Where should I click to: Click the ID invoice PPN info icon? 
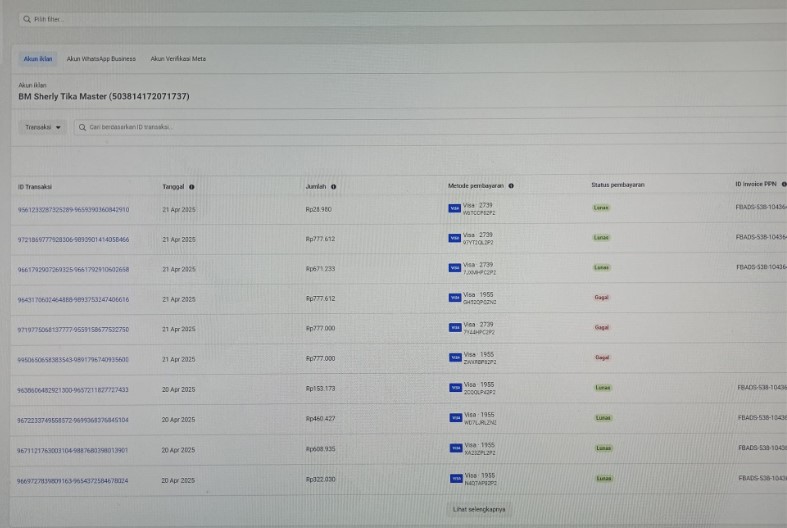[783, 185]
